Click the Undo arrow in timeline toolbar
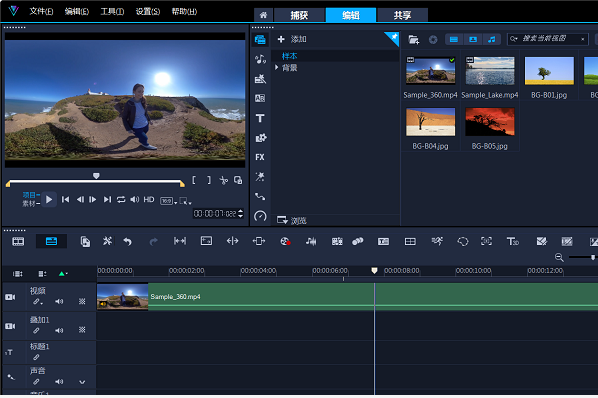This screenshot has height=398, width=598. coord(127,241)
